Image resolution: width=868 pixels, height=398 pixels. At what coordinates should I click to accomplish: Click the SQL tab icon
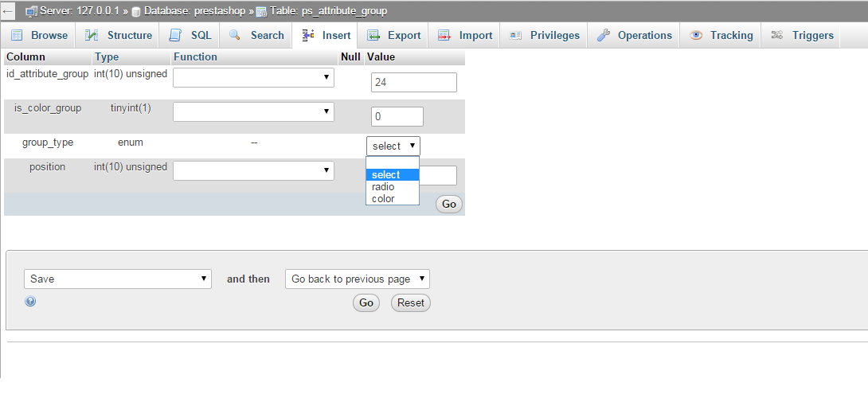[x=175, y=35]
